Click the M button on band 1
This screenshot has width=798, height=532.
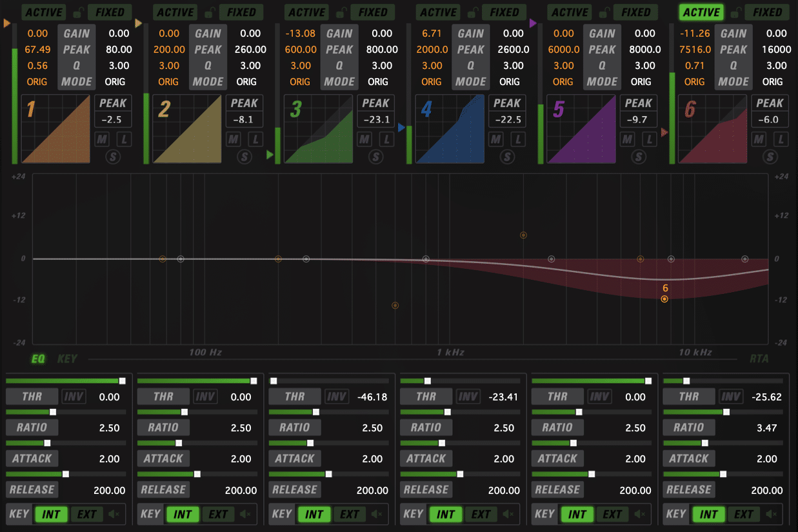[102, 139]
